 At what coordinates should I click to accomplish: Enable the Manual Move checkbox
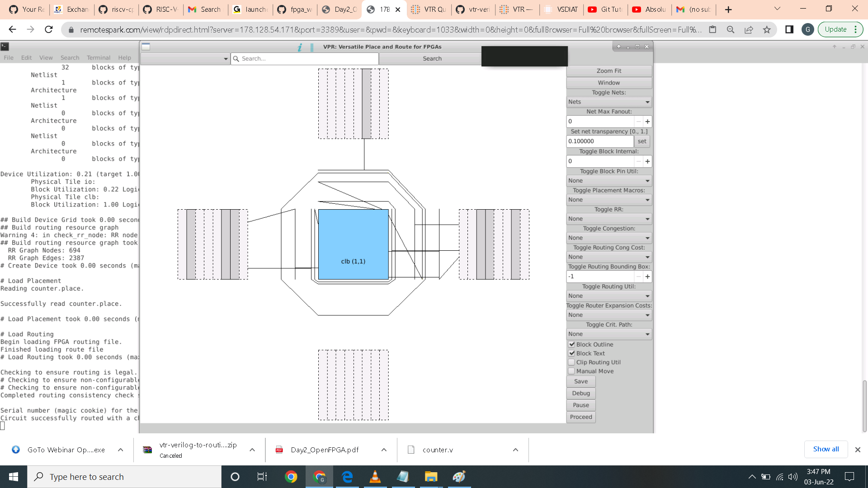pos(571,371)
